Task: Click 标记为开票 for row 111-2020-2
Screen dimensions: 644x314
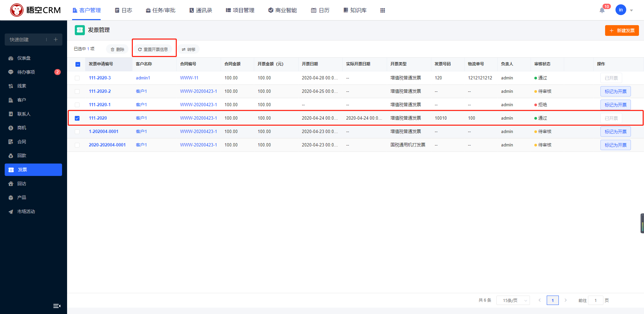Action: [615, 91]
